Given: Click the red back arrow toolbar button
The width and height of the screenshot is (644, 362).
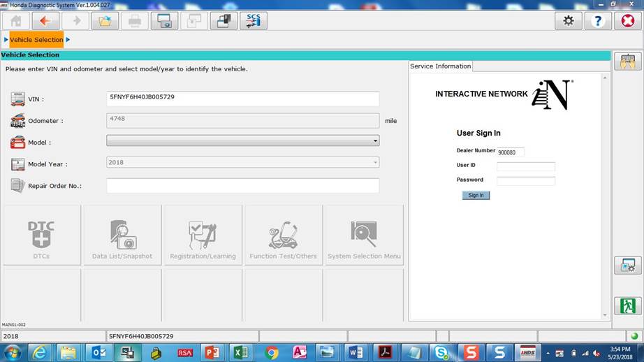Looking at the screenshot, I should click(45, 21).
